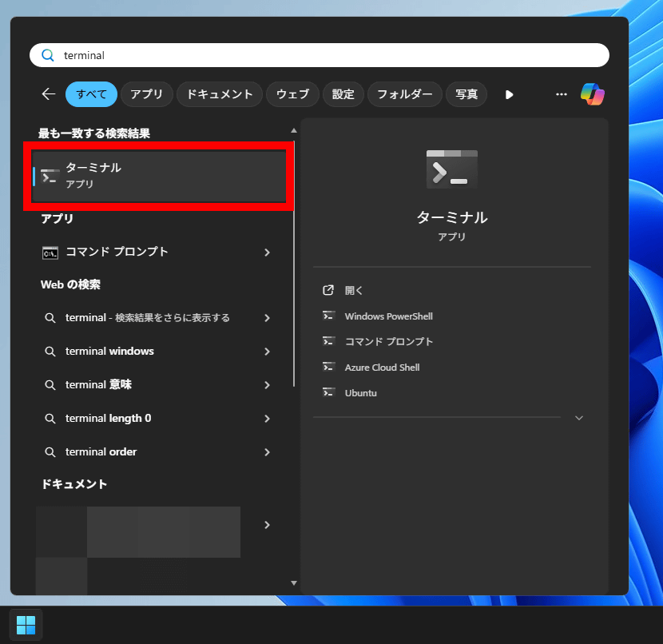This screenshot has height=644, width=663.
Task: Expand the terminal order suggestion arrow
Action: (267, 452)
